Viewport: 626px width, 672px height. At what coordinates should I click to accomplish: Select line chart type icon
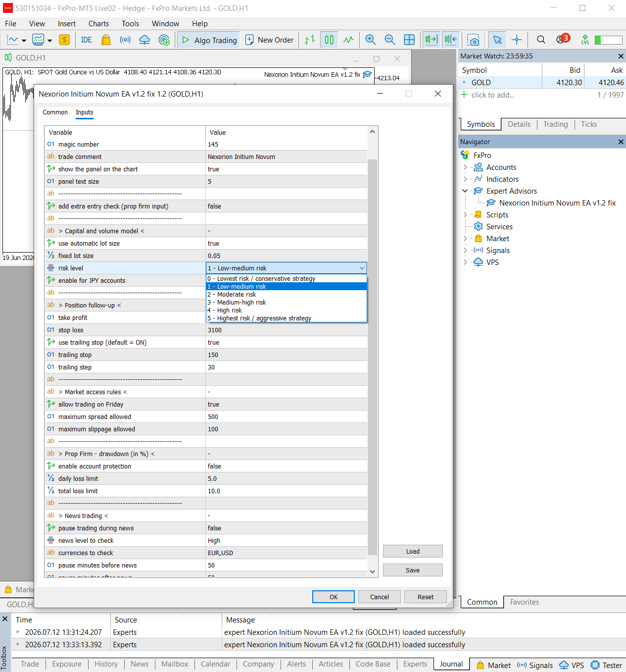click(349, 40)
